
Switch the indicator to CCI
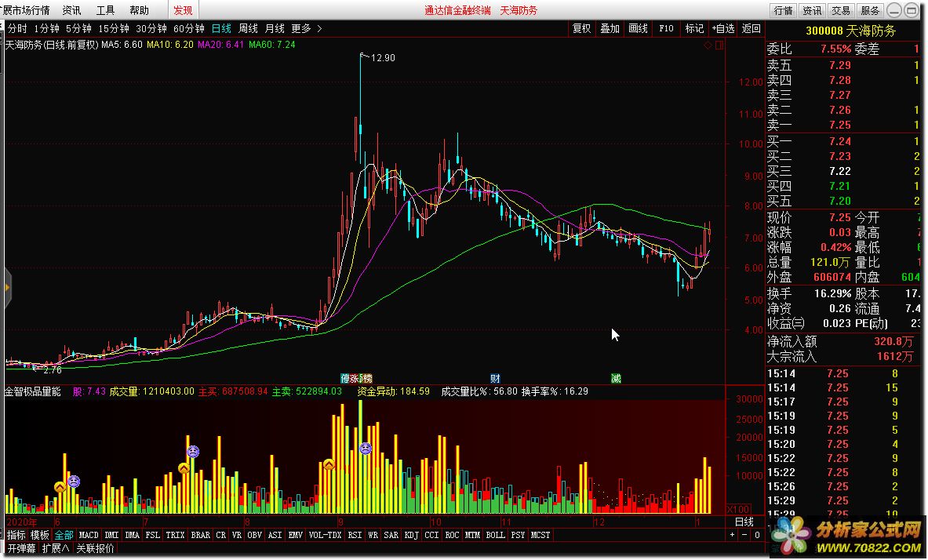(x=431, y=535)
